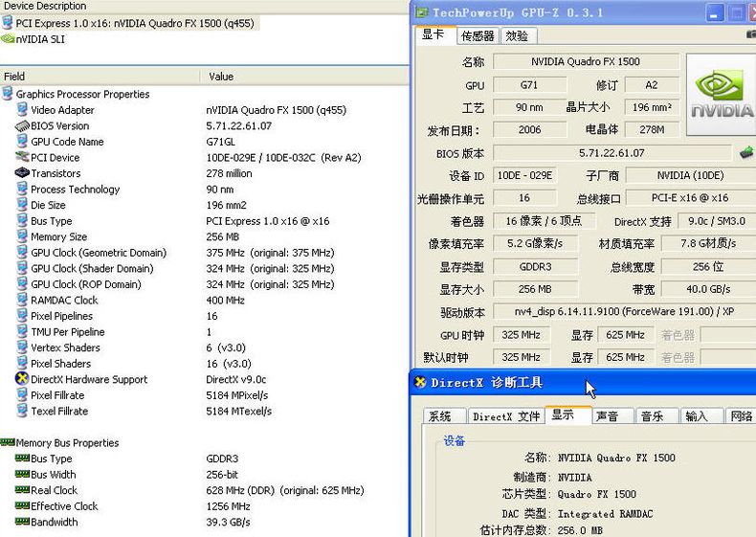Click the BIOS Version row icon

pos(22,125)
